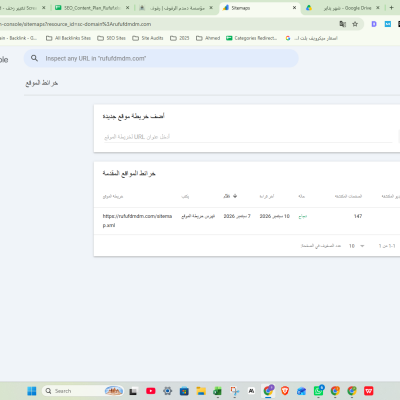Open Microsoft Store from the taskbar
Screen dimensions: 400x400
pos(184,391)
